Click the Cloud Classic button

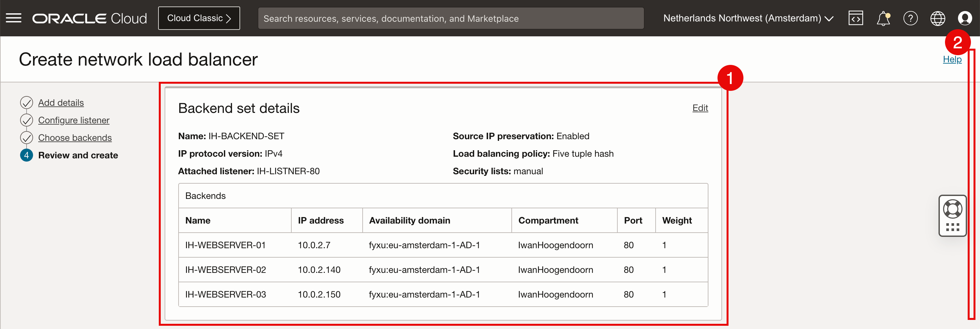click(x=199, y=18)
